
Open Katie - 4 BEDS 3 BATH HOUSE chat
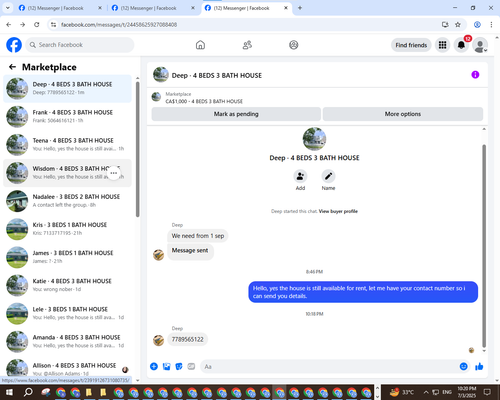pos(67,285)
